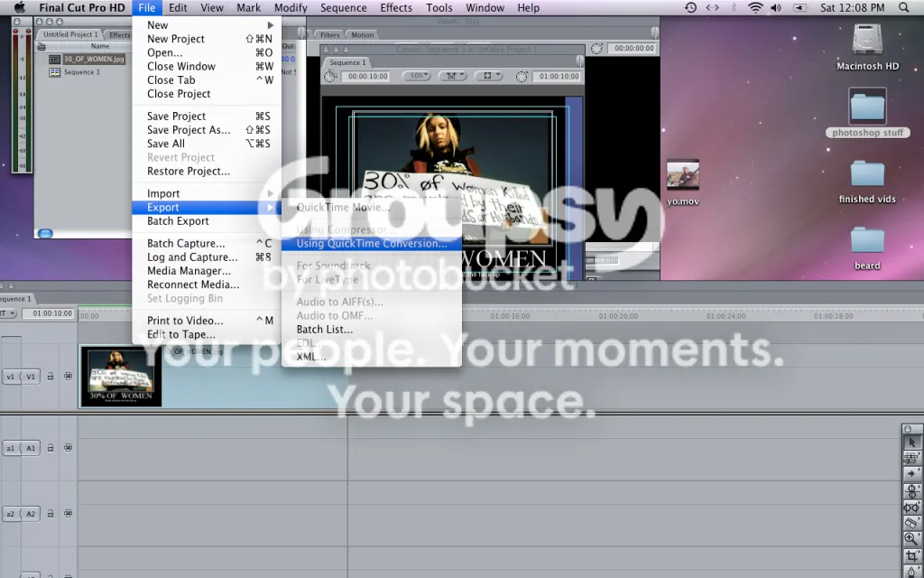Choose QuickTime Movie... from Export submenu
Screen dimensions: 924x578
(372, 207)
